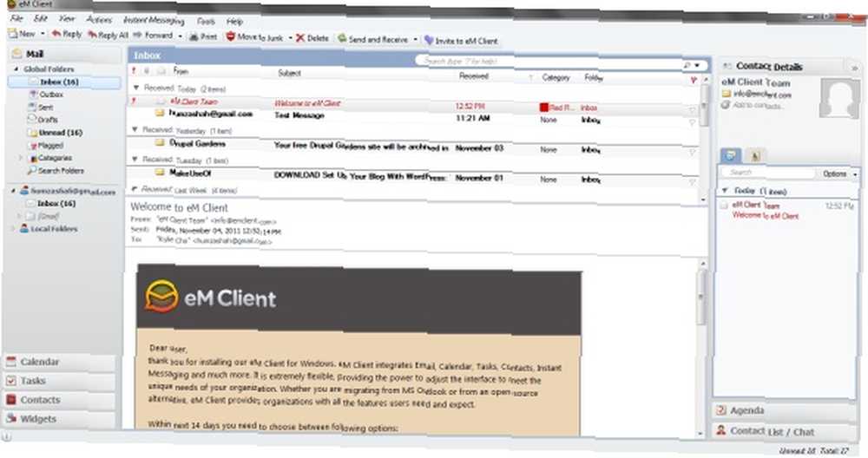Open the Edit menu
The height and width of the screenshot is (458, 868).
41,18
